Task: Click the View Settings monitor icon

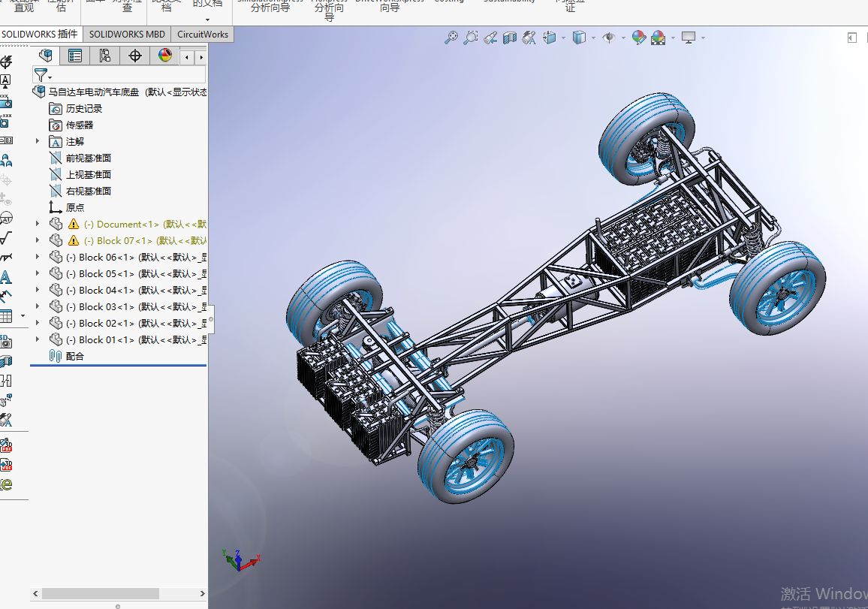Action: coord(689,38)
